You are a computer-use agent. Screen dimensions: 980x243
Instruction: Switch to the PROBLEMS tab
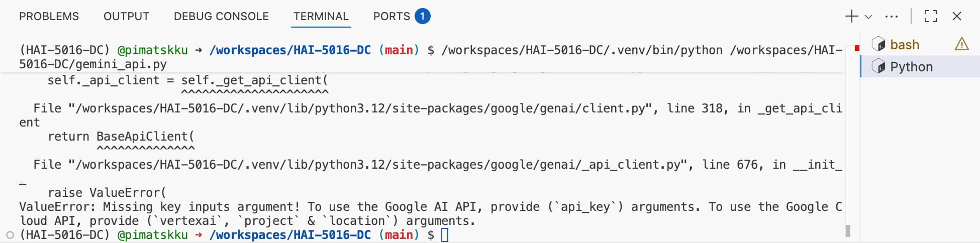pyautogui.click(x=49, y=17)
